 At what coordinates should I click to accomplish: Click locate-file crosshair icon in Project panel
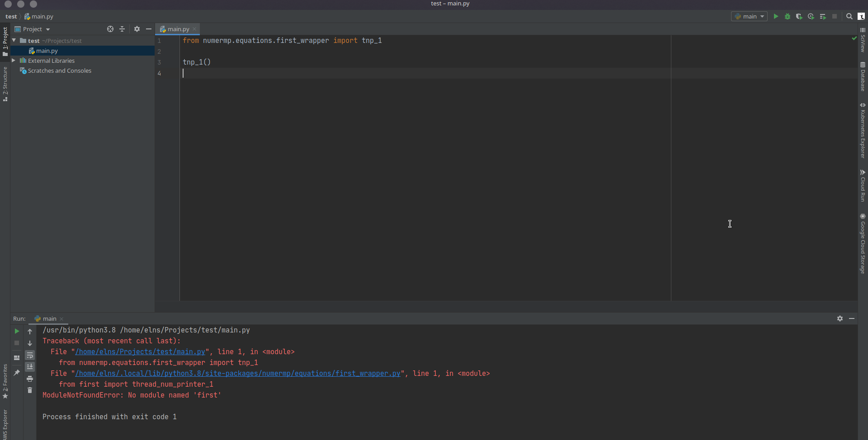110,29
